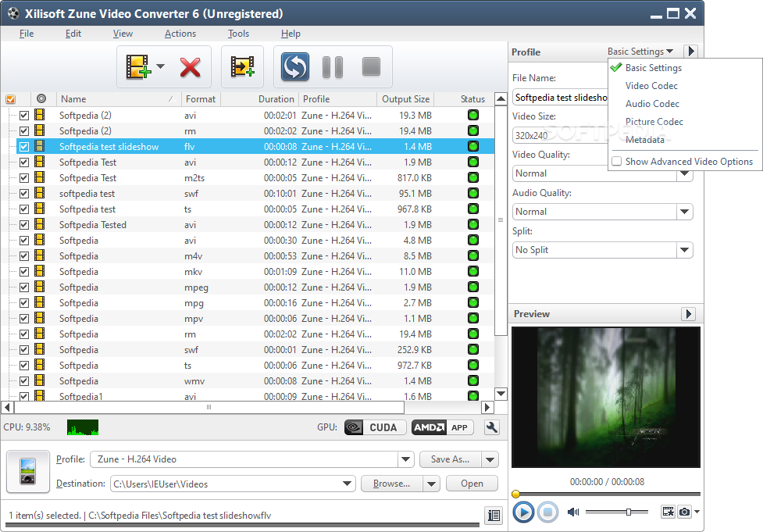Click the disc column header icon

(x=41, y=98)
